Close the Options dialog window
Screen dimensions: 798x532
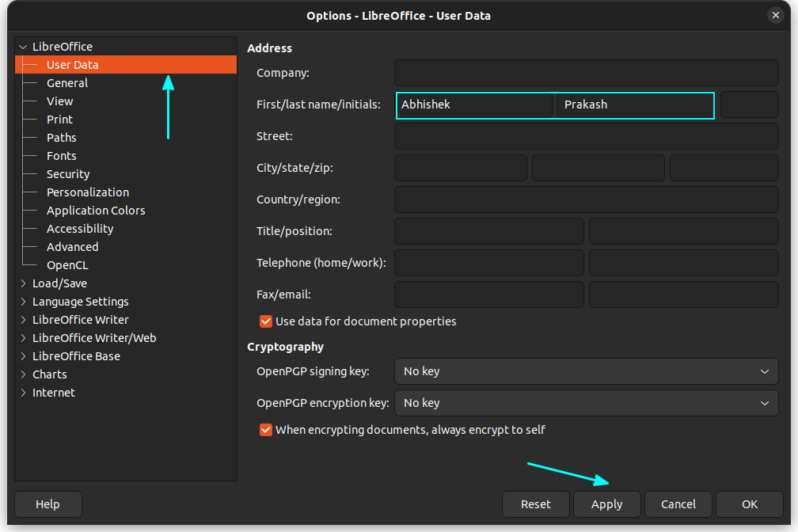click(x=775, y=15)
